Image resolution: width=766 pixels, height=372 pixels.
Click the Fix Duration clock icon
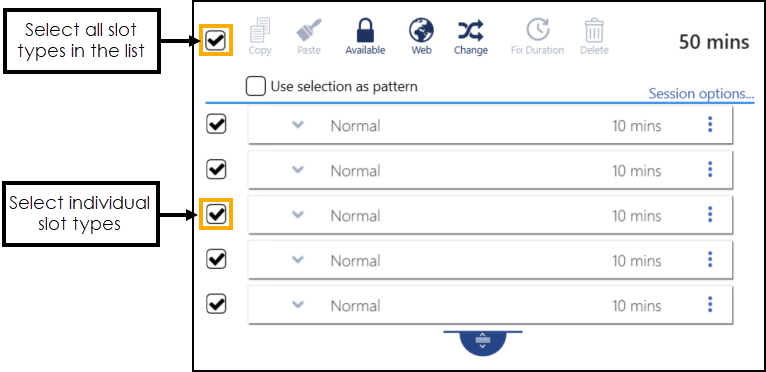click(x=537, y=30)
